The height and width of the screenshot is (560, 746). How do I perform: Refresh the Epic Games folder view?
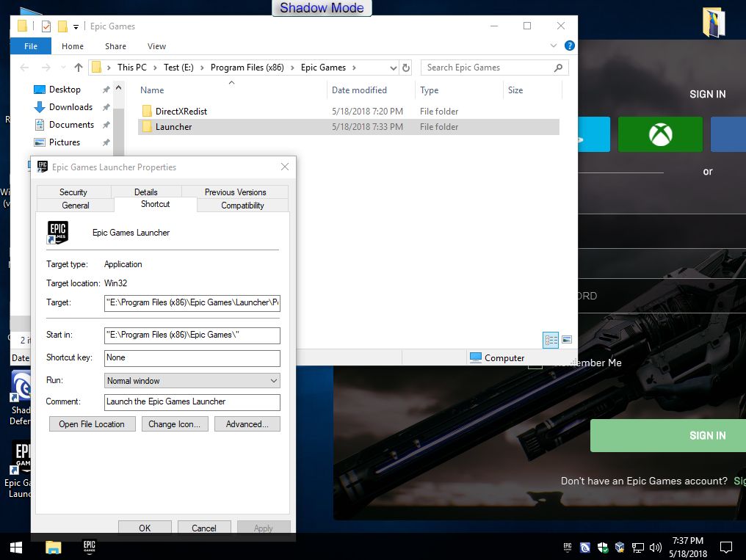(406, 68)
